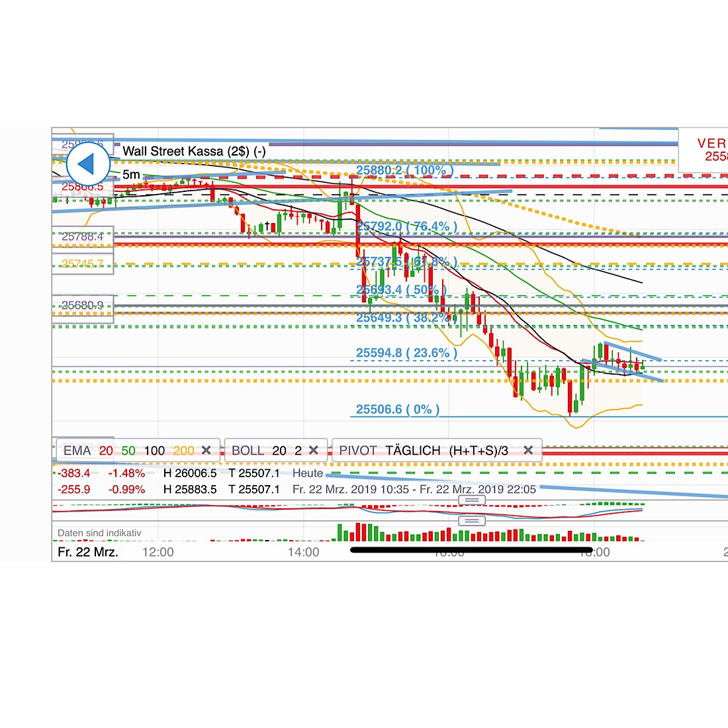Screen dimensions: 728x728
Task: Open the Heute range selector
Action: [x=307, y=473]
